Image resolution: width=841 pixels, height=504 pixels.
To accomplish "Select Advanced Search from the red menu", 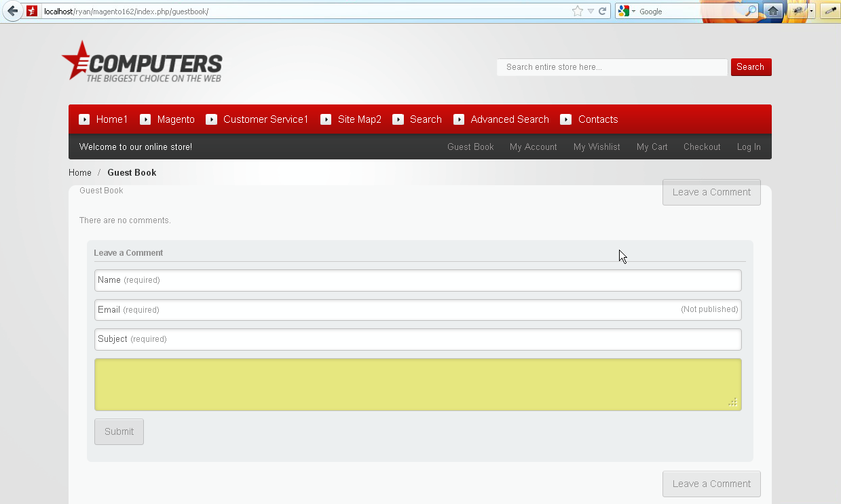I will pos(509,119).
